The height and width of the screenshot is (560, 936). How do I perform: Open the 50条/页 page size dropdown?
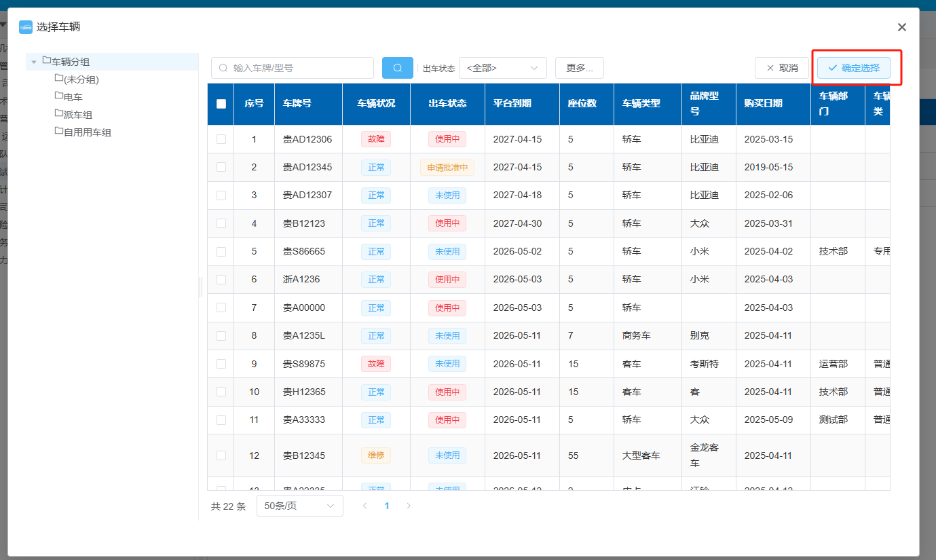(x=299, y=506)
